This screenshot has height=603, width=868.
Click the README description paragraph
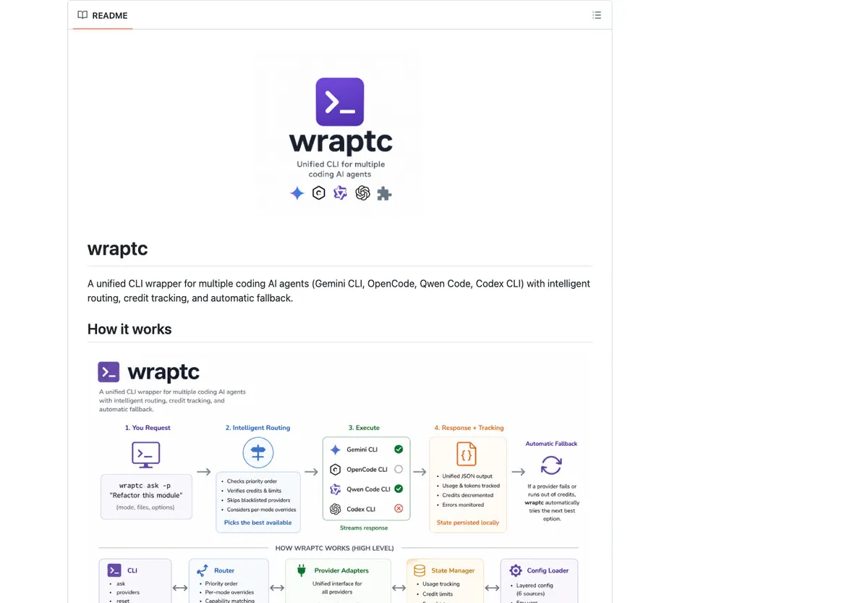339,291
